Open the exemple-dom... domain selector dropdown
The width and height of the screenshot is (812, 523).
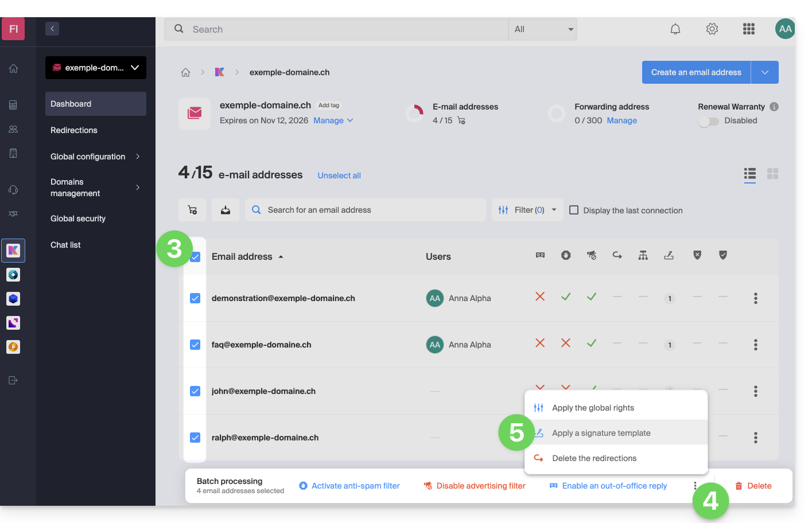click(96, 68)
